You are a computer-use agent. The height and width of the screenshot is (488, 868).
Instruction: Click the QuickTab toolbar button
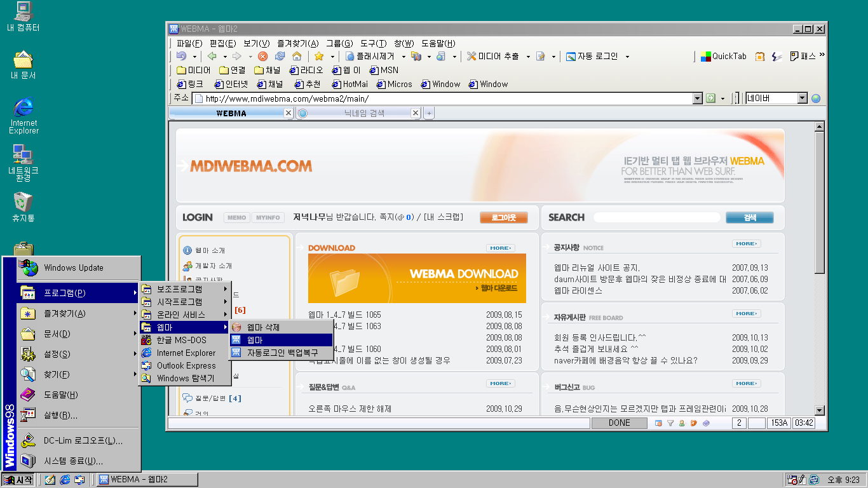coord(724,57)
